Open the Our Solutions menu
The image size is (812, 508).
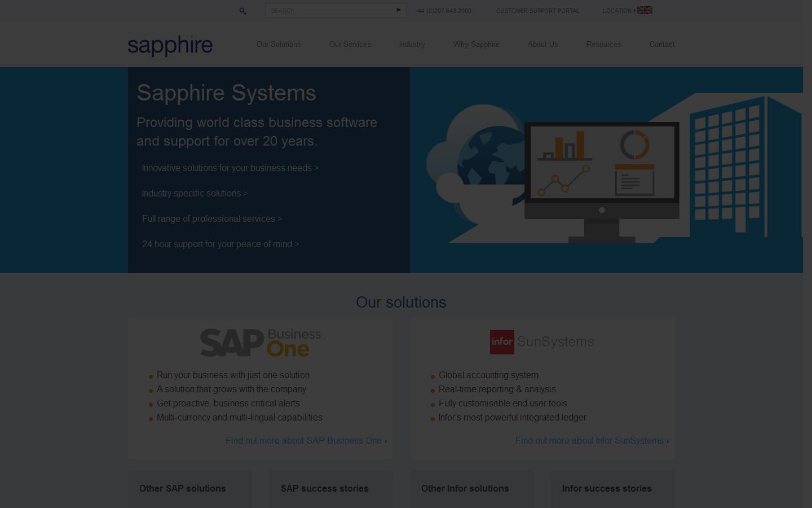pyautogui.click(x=279, y=44)
